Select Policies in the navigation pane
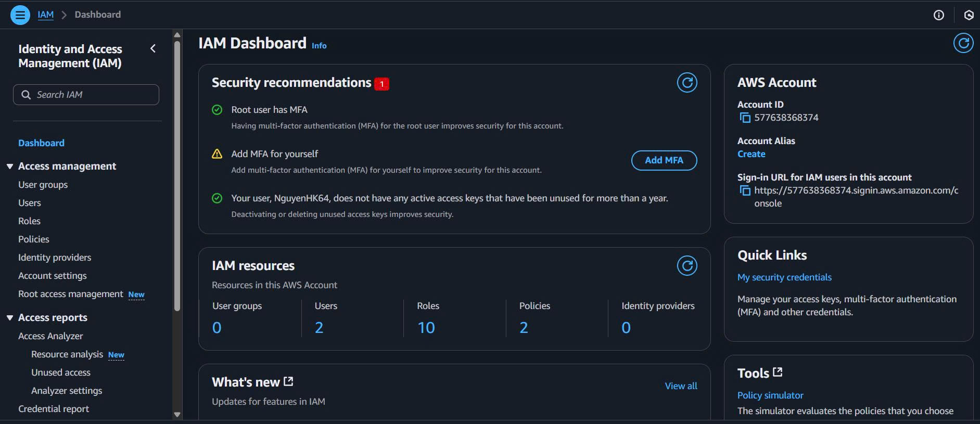Screen dimensions: 980x424 [34, 239]
